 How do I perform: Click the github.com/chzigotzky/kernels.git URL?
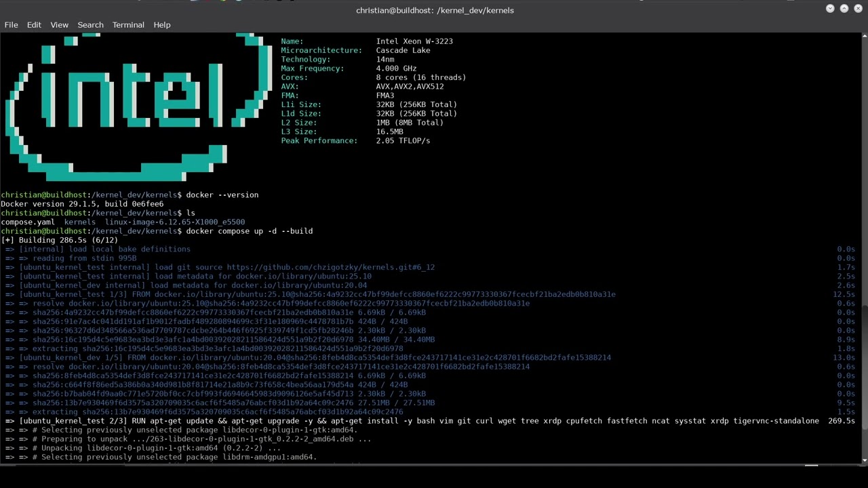click(331, 267)
